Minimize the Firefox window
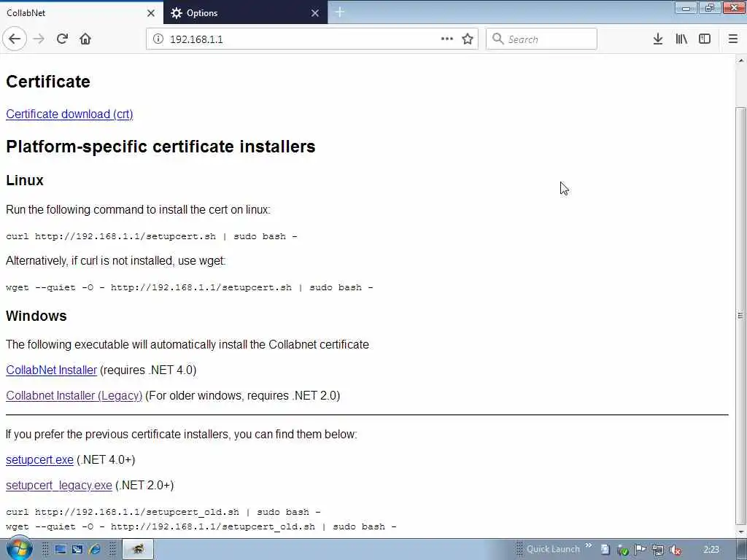The width and height of the screenshot is (747, 560). click(686, 8)
